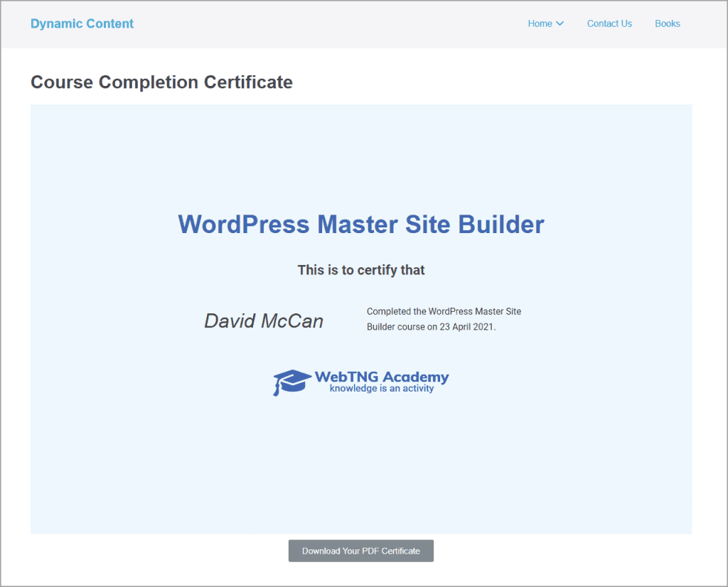Click the This is to certify that text
Screen dimensions: 728x587
tap(361, 270)
